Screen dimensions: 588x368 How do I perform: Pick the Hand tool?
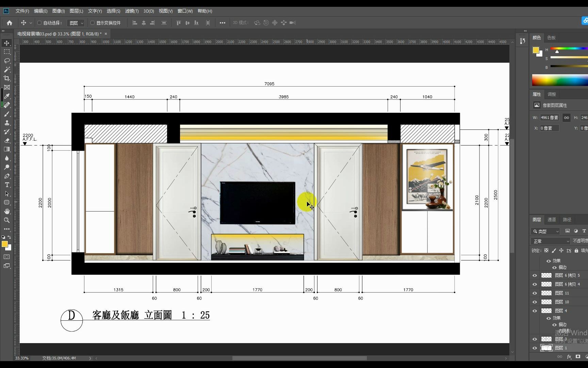7,211
